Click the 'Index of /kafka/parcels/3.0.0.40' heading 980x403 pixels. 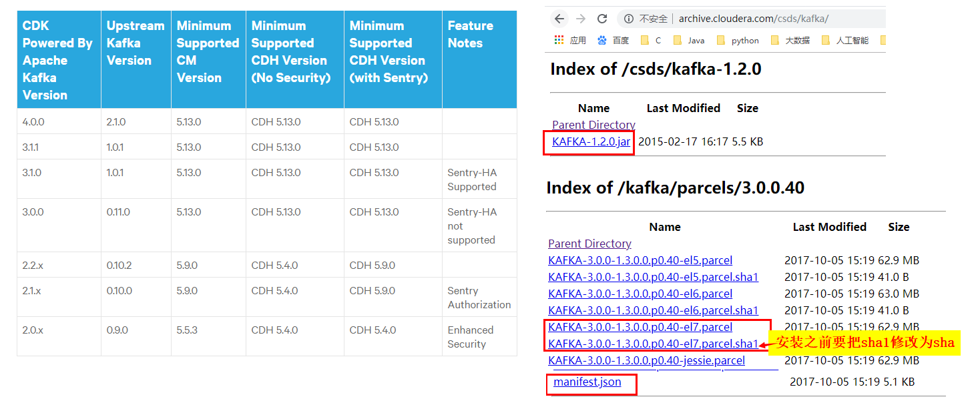click(675, 187)
